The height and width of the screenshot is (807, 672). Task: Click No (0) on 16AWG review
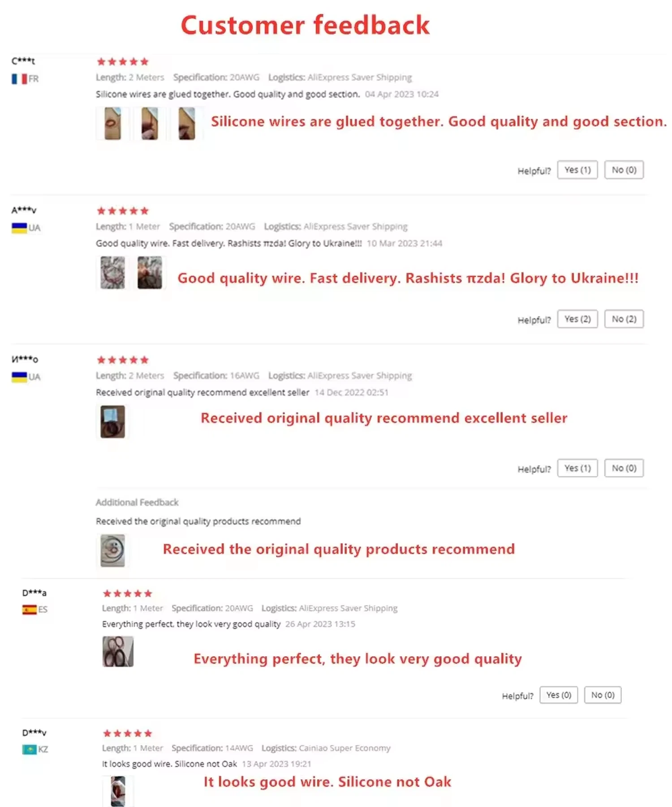coord(624,468)
